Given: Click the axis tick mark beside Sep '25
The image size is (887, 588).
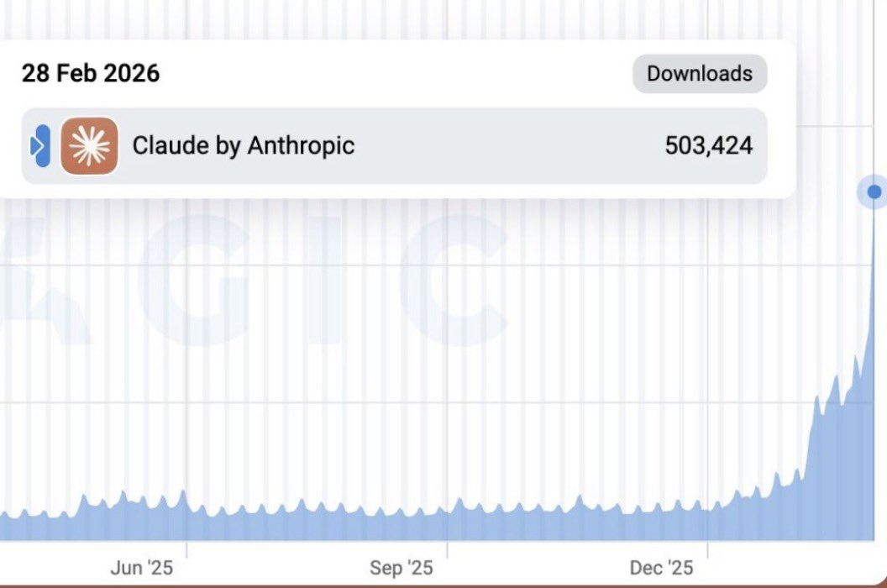Looking at the screenshot, I should click(x=447, y=550).
